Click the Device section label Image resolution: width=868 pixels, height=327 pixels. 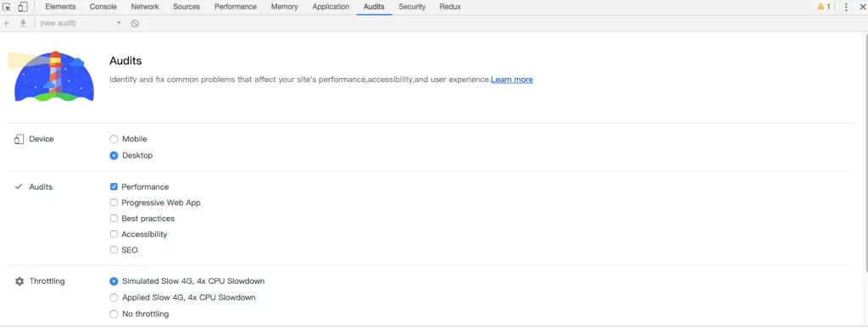(42, 139)
